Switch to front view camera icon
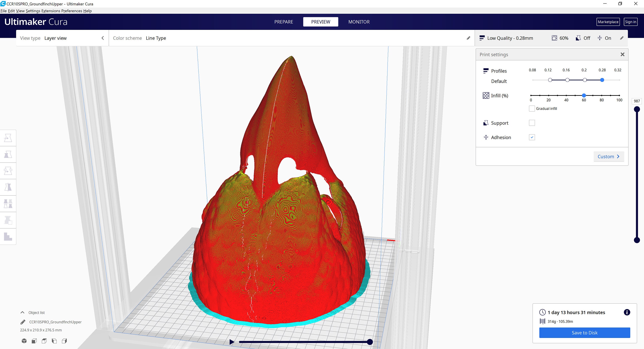 click(34, 341)
